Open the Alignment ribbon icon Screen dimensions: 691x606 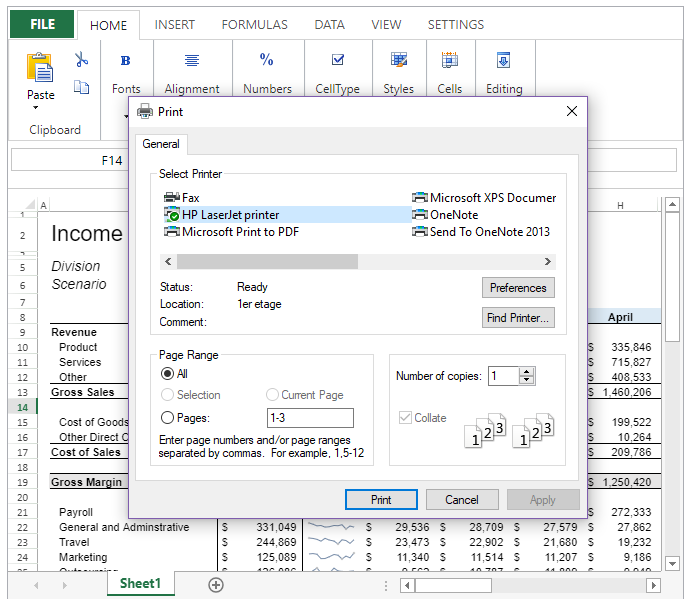192,61
